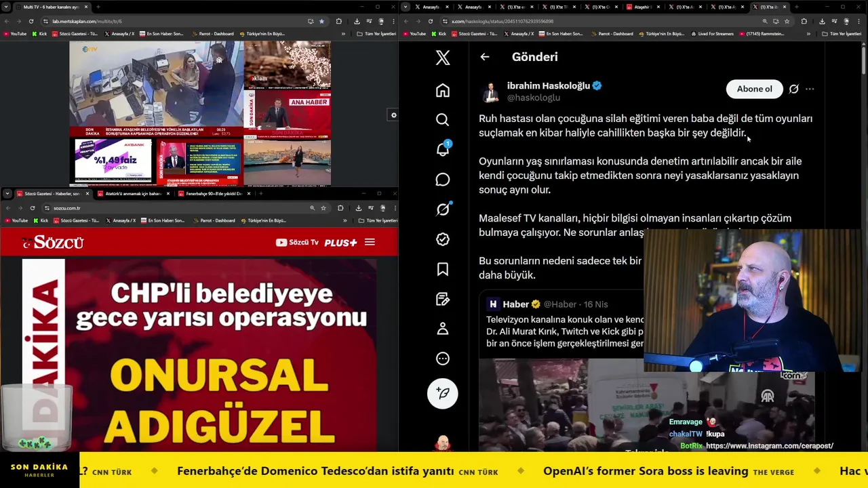
Task: Reload the sozcu.com.tr page
Action: pyautogui.click(x=32, y=208)
